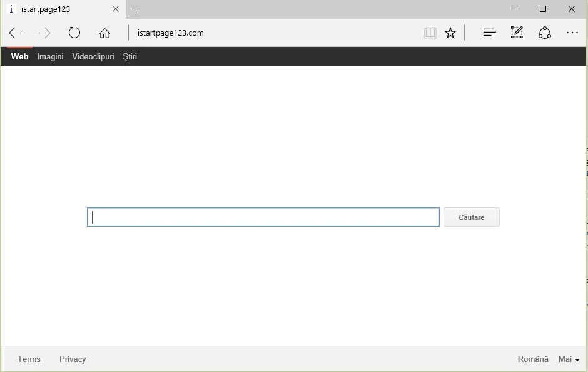Viewport: 588px width, 372px height.
Task: Focus the central search text box
Action: pos(263,217)
